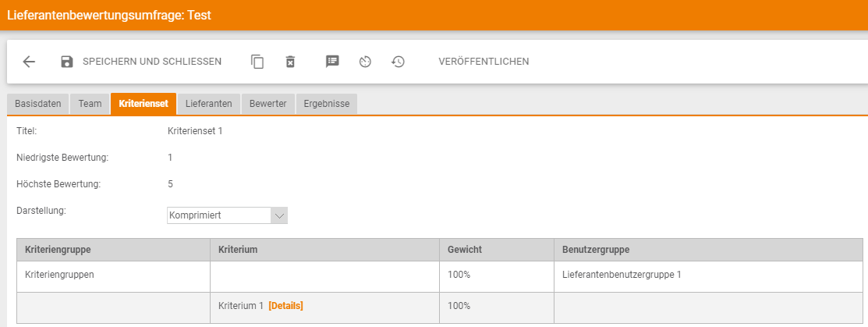Image resolution: width=868 pixels, height=327 pixels.
Task: Open the Details link for Kriterium 1
Action: [285, 306]
